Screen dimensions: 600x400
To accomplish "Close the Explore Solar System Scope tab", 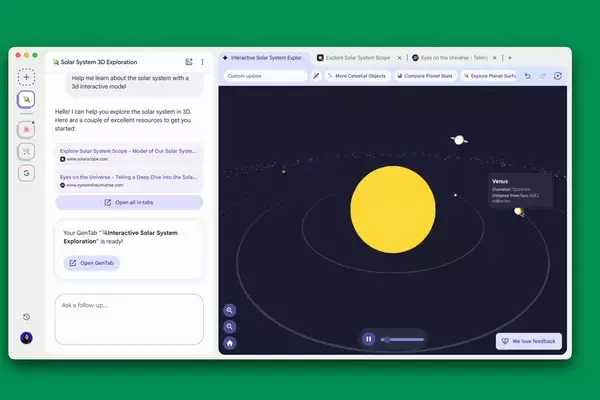I will point(399,58).
